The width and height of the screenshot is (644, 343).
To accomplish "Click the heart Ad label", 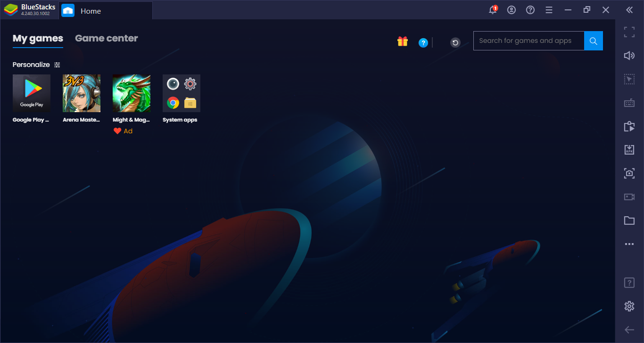I will [x=123, y=131].
